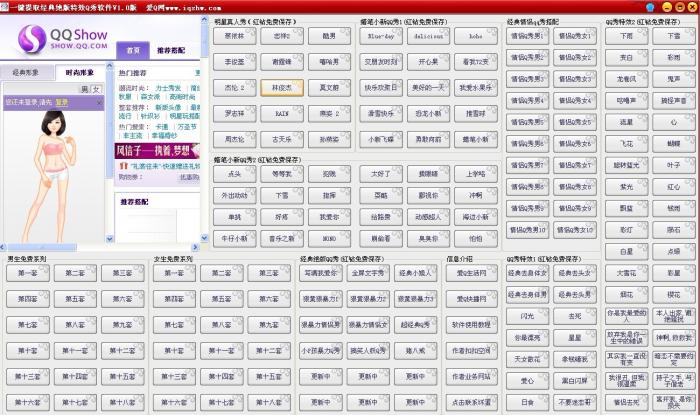Image resolution: width=700 pixels, height=415 pixels.
Task: Open the skin icon in title bar
Action: (x=650, y=7)
